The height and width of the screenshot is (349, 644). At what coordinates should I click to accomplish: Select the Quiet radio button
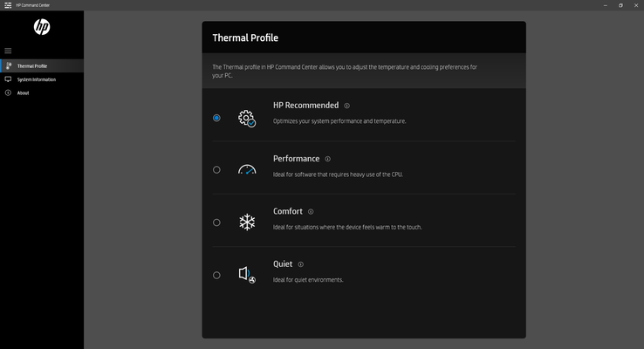(216, 275)
